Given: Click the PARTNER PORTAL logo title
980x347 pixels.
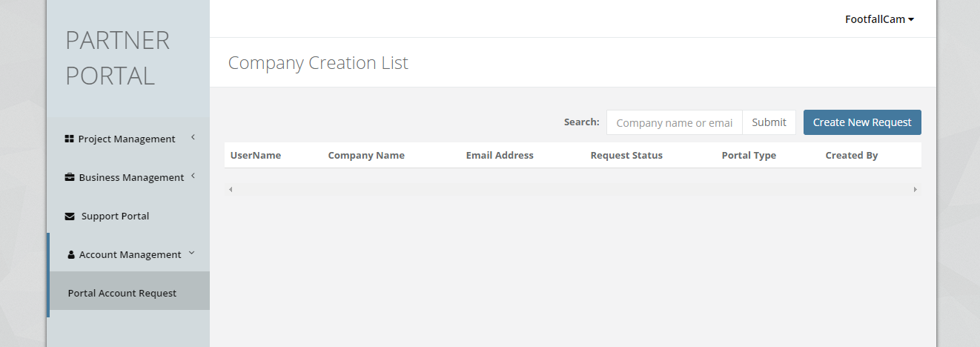Looking at the screenshot, I should pos(118,58).
